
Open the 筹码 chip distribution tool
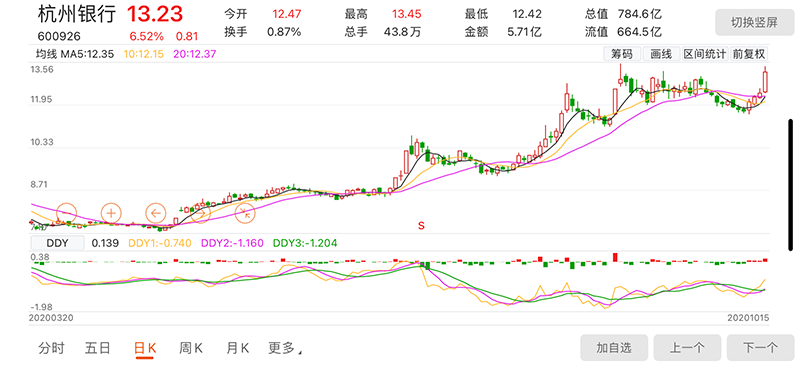point(621,54)
